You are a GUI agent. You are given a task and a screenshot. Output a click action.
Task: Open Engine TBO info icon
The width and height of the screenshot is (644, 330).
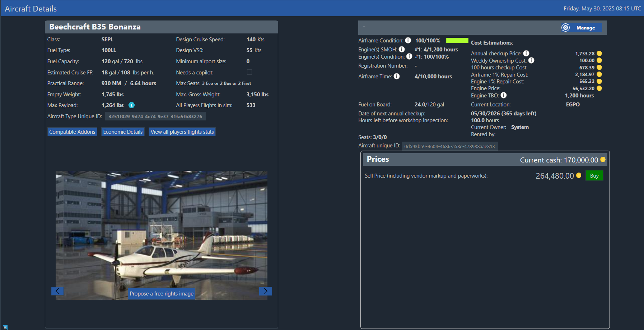click(504, 95)
